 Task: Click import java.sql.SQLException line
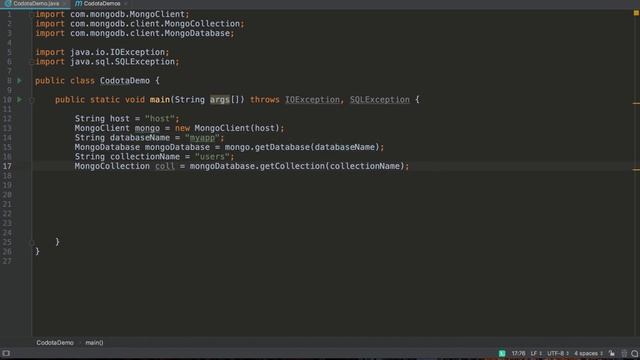(x=107, y=62)
